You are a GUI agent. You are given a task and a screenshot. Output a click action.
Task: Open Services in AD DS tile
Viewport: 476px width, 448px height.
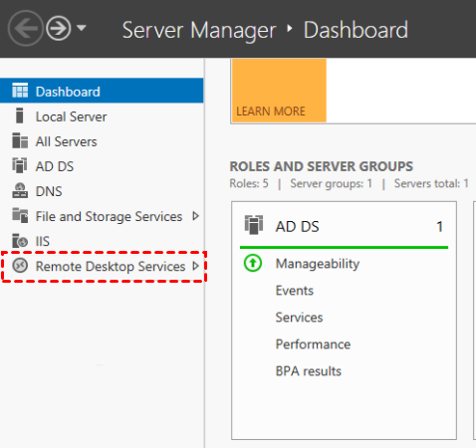tap(299, 318)
